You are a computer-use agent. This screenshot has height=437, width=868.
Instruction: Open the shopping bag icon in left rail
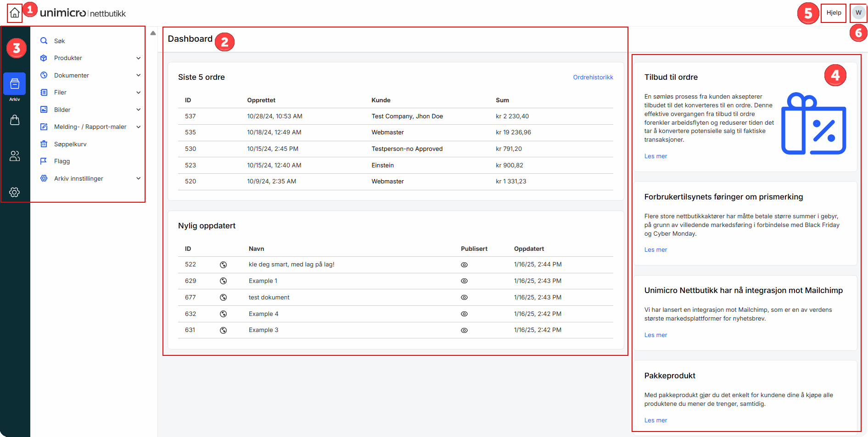point(15,120)
